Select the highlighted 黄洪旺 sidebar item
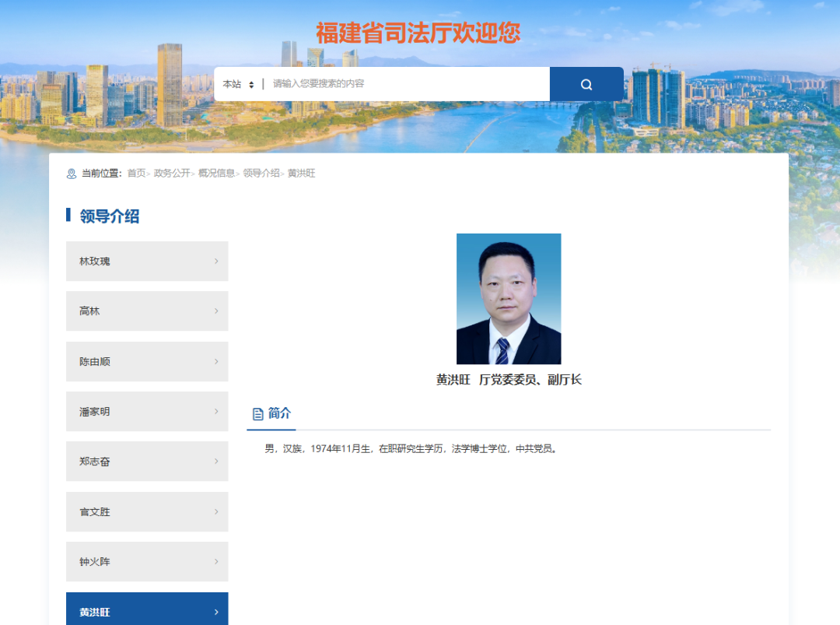The width and height of the screenshot is (840, 625). click(147, 611)
